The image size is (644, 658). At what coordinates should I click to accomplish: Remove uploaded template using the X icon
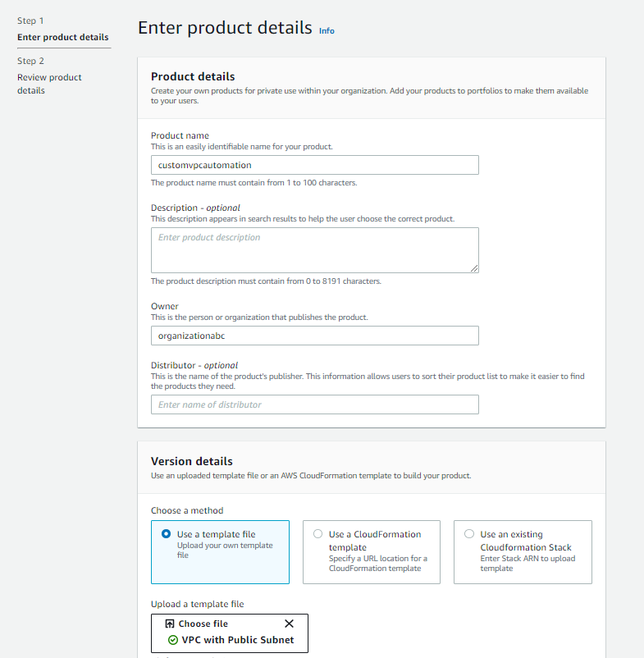289,623
